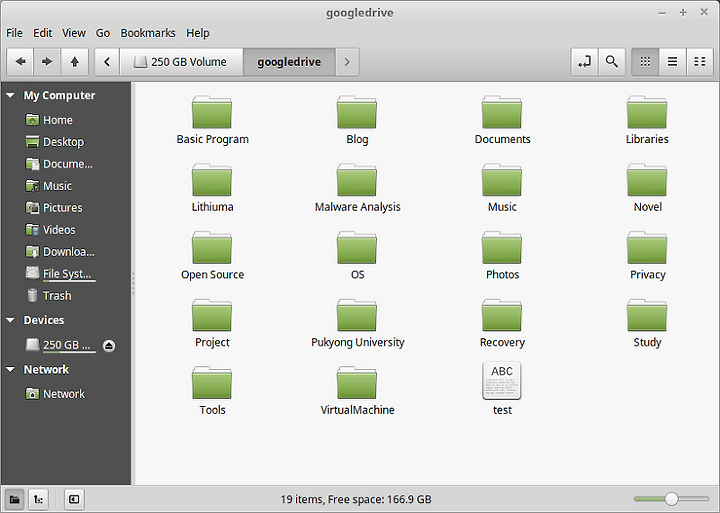The height and width of the screenshot is (513, 720).
Task: Click the path bar left chevron
Action: [x=107, y=62]
